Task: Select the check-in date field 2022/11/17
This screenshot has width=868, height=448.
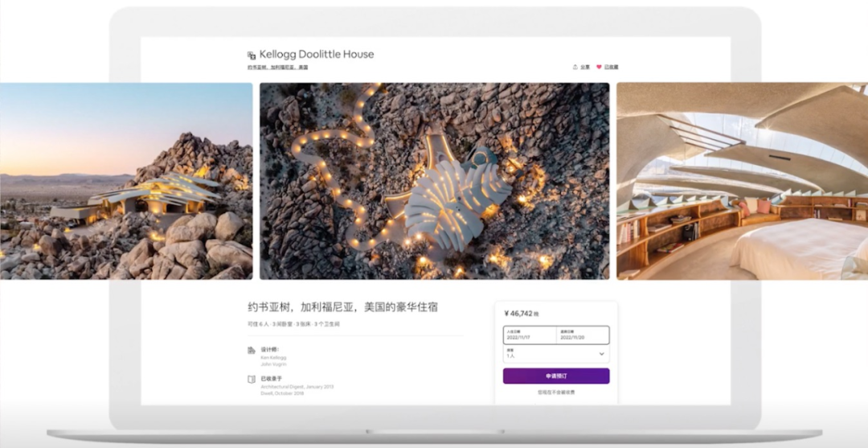Action: (x=529, y=335)
